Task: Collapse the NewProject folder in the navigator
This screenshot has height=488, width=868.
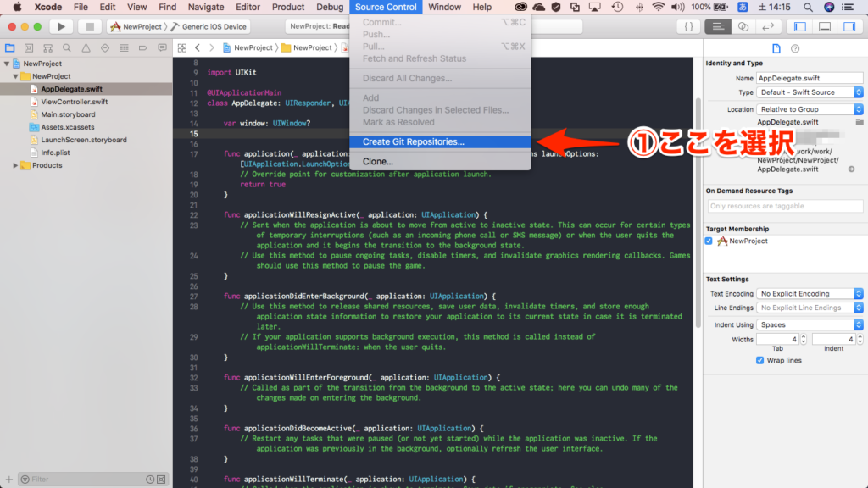Action: [16, 75]
